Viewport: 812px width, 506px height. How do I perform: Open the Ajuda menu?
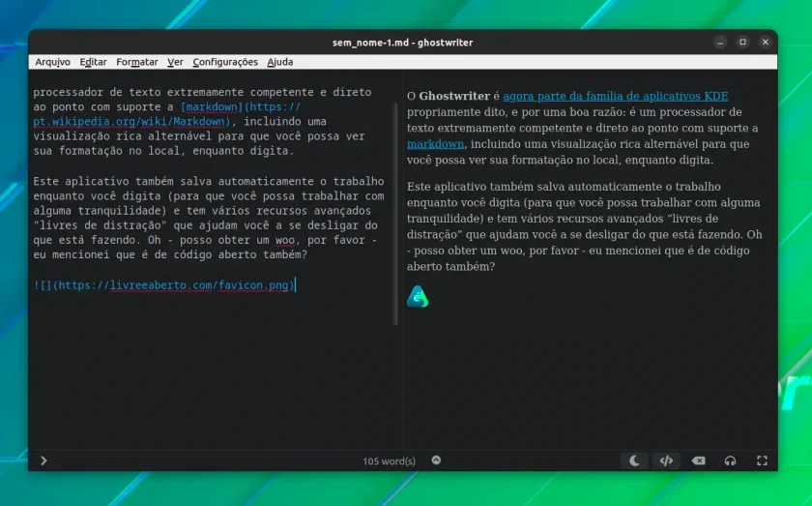pos(280,62)
